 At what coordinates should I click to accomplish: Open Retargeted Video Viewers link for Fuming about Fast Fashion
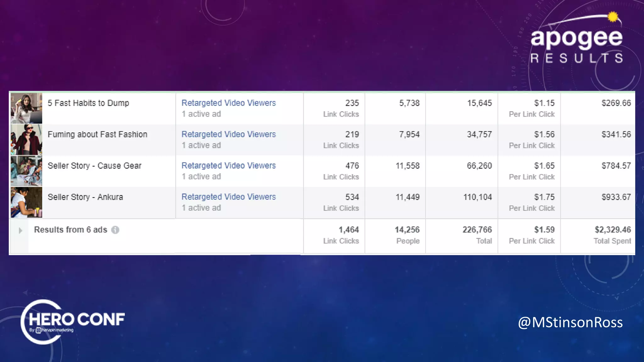[228, 134]
